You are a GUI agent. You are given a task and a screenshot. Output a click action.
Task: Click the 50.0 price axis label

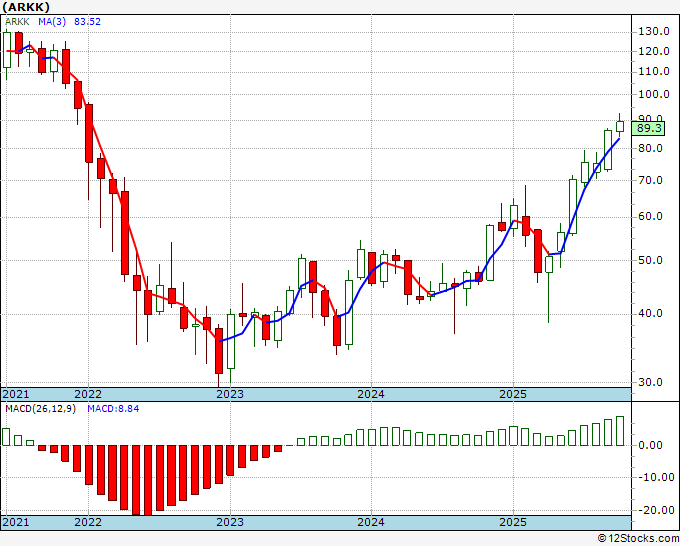[650, 261]
